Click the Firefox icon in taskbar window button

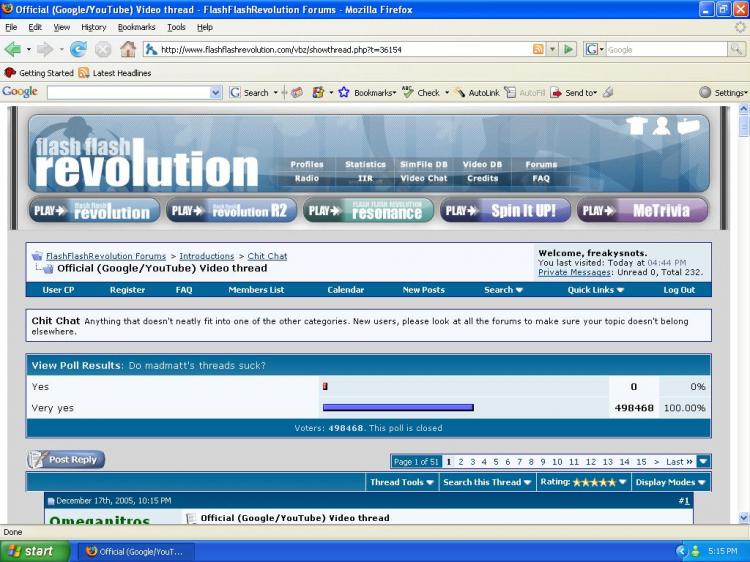91,551
